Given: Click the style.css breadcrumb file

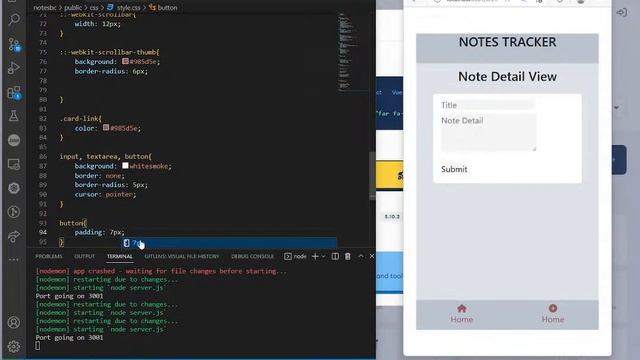Looking at the screenshot, I should (x=124, y=7).
